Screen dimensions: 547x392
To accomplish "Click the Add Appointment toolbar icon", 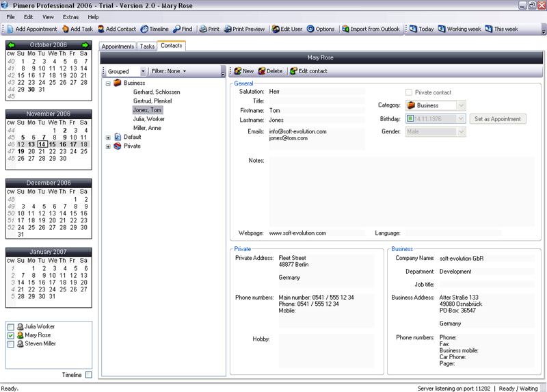I will 10,29.
